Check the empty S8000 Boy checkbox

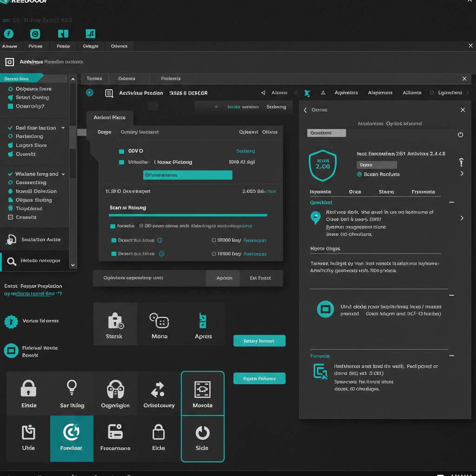(x=214, y=241)
